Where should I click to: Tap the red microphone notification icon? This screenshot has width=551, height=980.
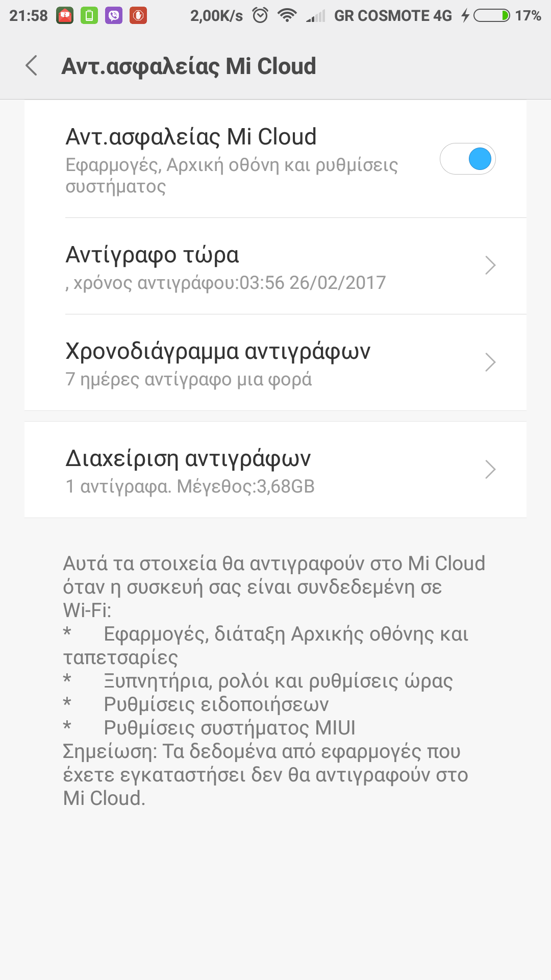point(138,16)
